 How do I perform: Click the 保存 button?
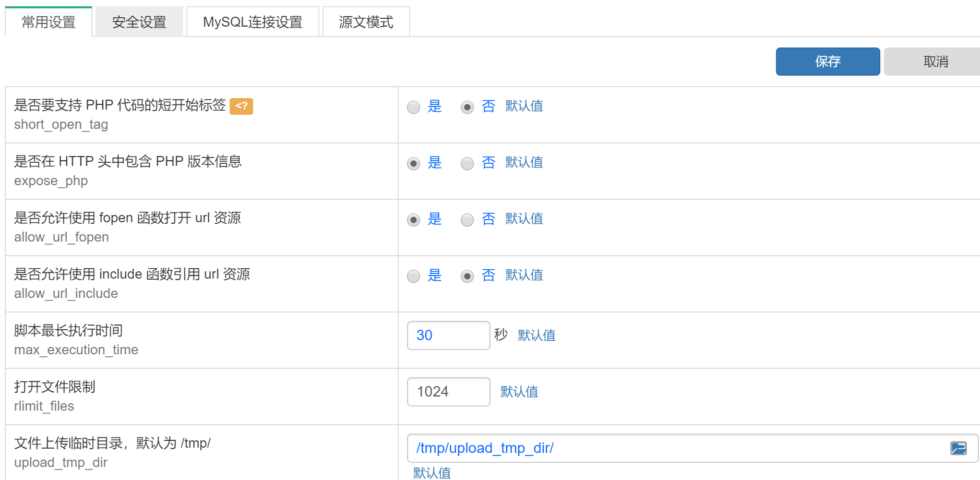[828, 62]
